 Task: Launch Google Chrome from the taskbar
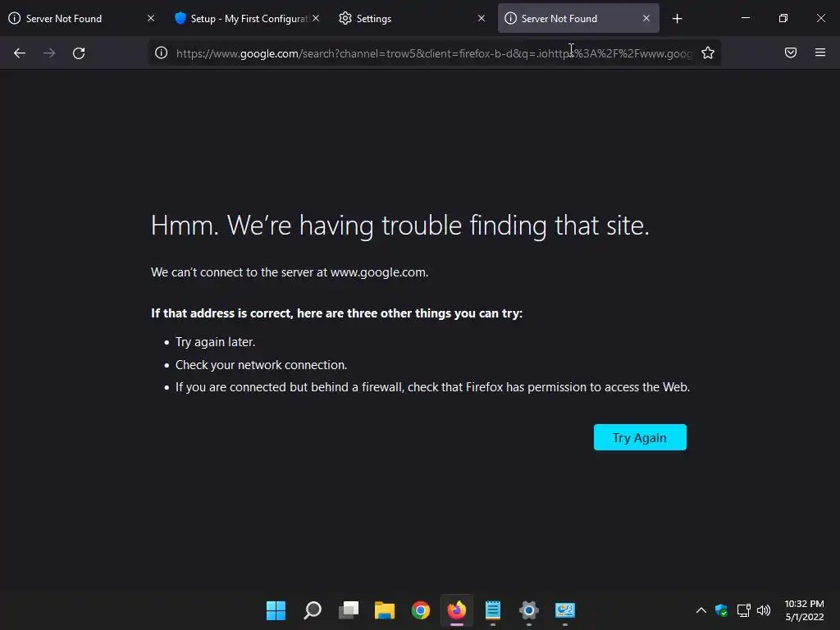421,610
